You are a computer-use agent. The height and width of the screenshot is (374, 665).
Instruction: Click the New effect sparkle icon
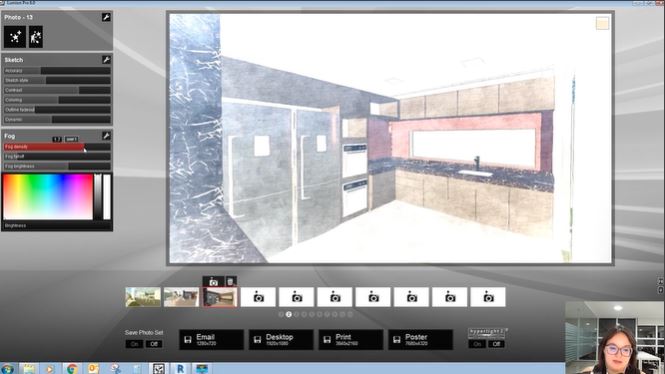[15, 37]
